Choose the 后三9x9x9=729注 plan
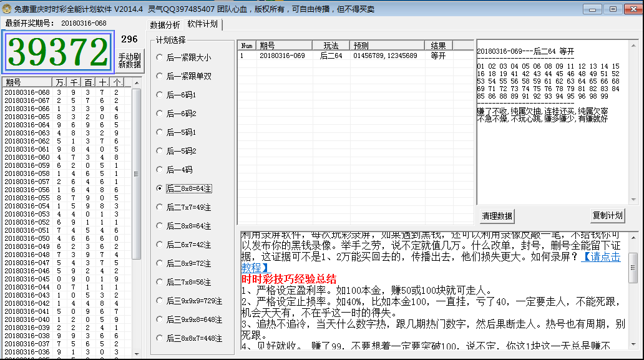The height and width of the screenshot is (360, 644). tap(159, 301)
